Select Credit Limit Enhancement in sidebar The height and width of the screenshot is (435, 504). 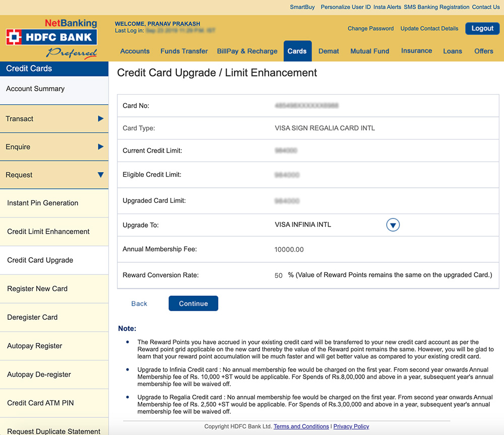[x=54, y=232]
